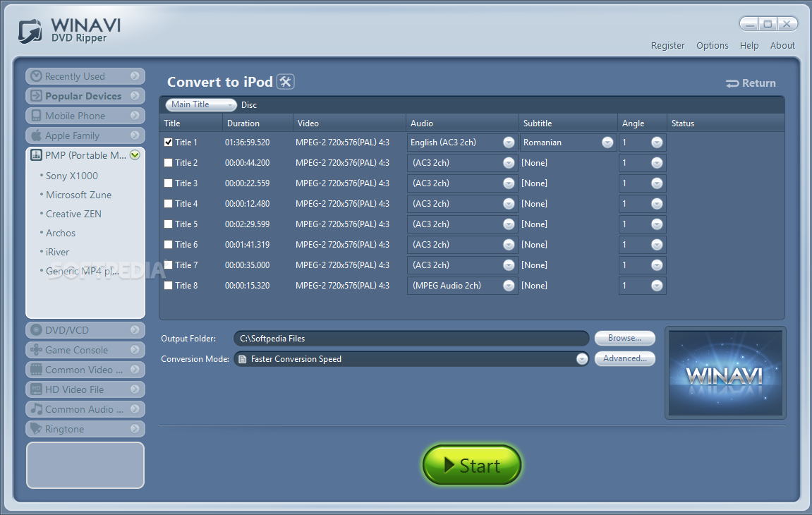
Task: Open the Main Title dropdown
Action: pos(201,104)
